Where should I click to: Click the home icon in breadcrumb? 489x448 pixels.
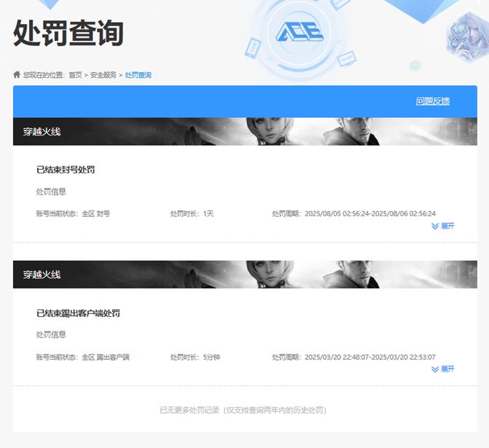pyautogui.click(x=17, y=74)
